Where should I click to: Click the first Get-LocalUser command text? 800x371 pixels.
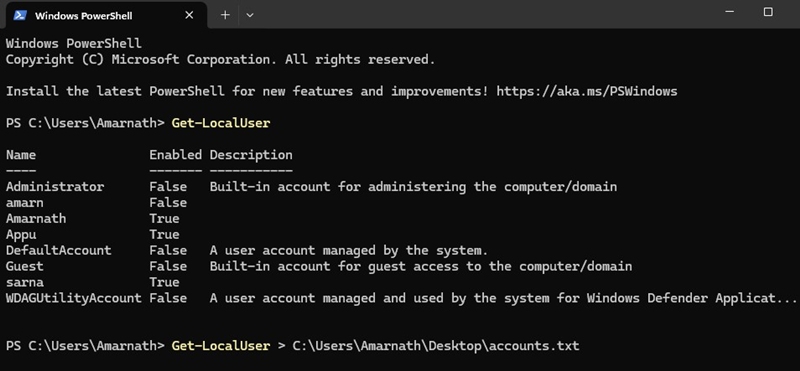[220, 123]
